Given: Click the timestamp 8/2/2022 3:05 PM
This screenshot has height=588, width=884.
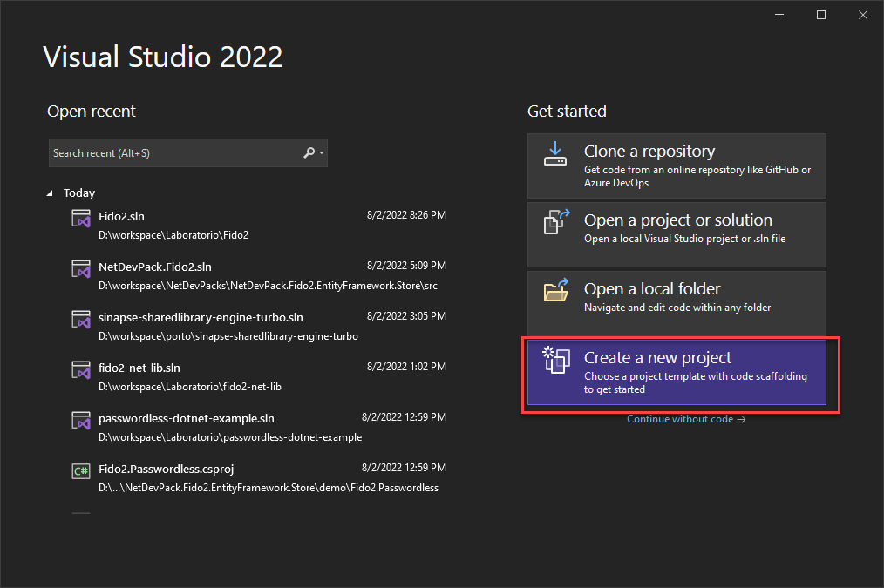Looking at the screenshot, I should click(x=406, y=316).
